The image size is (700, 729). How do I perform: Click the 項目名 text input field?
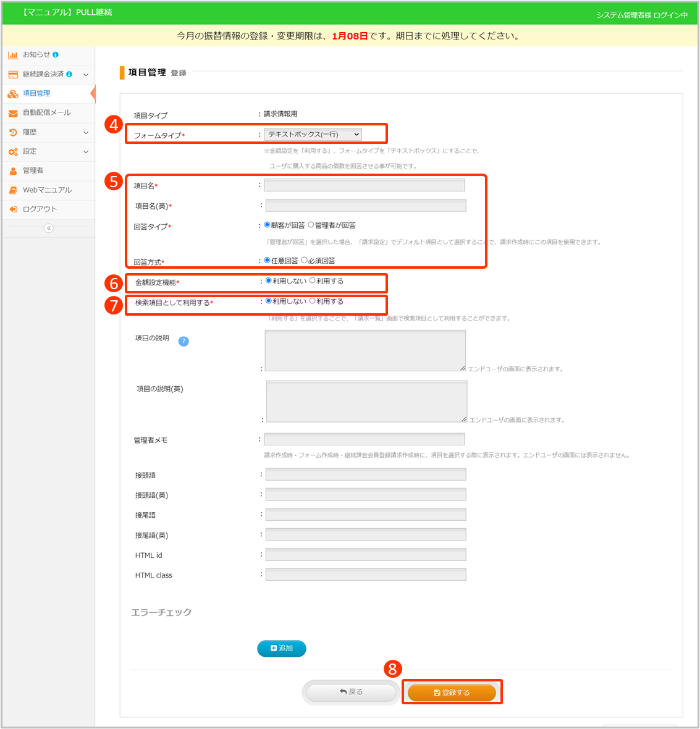coord(365,185)
